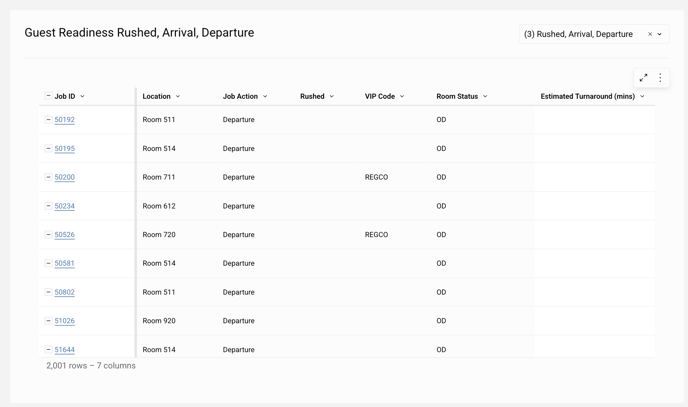Open job link 51026
Viewport: 688px width, 407px height.
[64, 321]
